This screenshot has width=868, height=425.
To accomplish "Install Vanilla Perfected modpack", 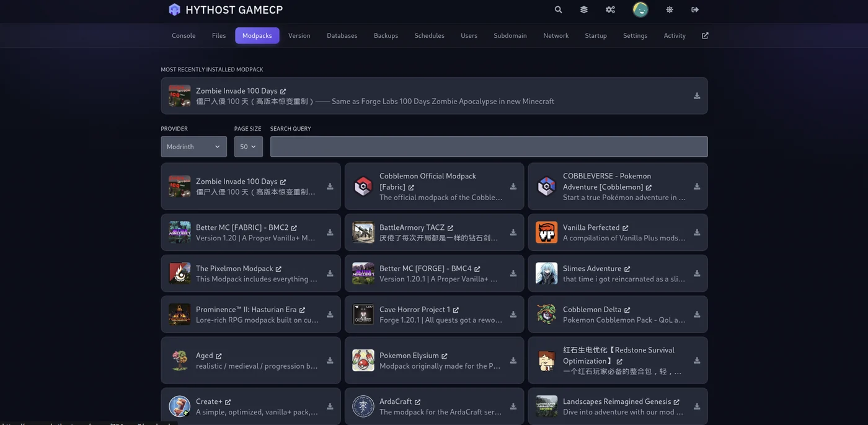I will [697, 232].
